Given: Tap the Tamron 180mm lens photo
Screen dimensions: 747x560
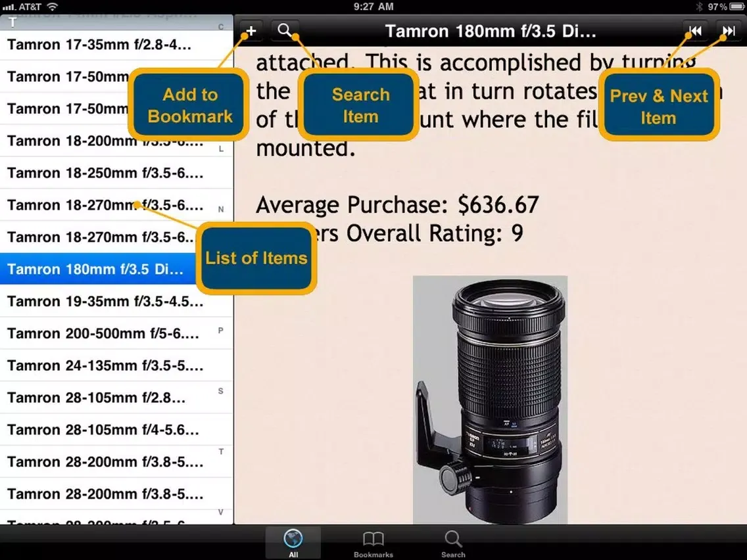Looking at the screenshot, I should [x=491, y=400].
